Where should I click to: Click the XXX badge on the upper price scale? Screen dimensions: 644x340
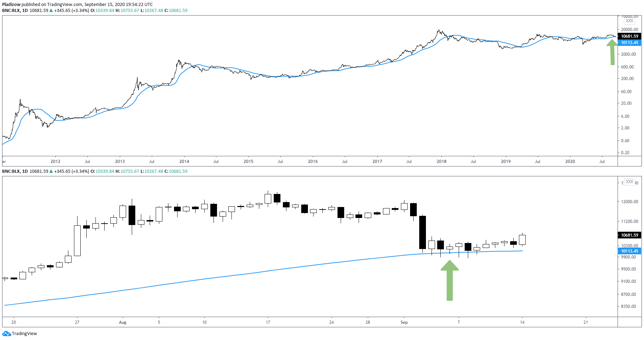tap(630, 21)
